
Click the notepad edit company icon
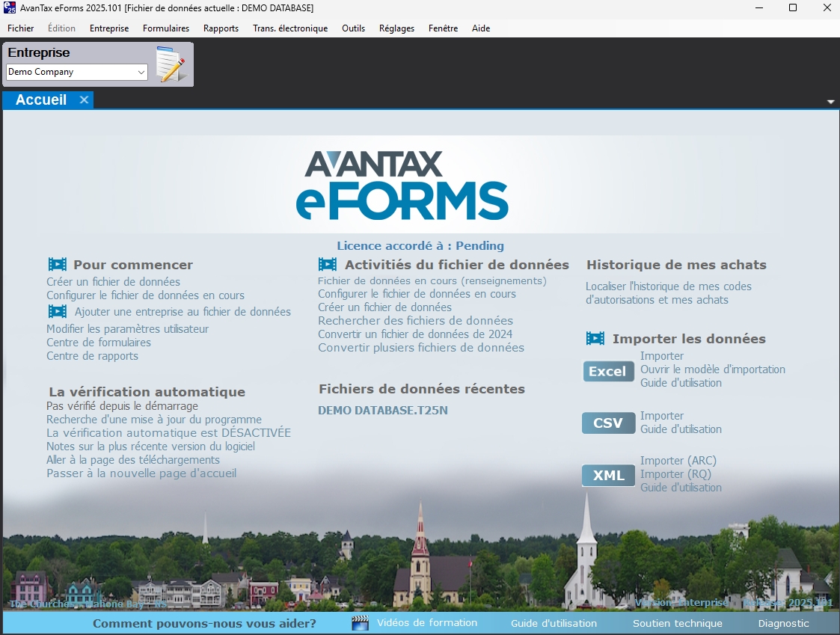pyautogui.click(x=171, y=64)
